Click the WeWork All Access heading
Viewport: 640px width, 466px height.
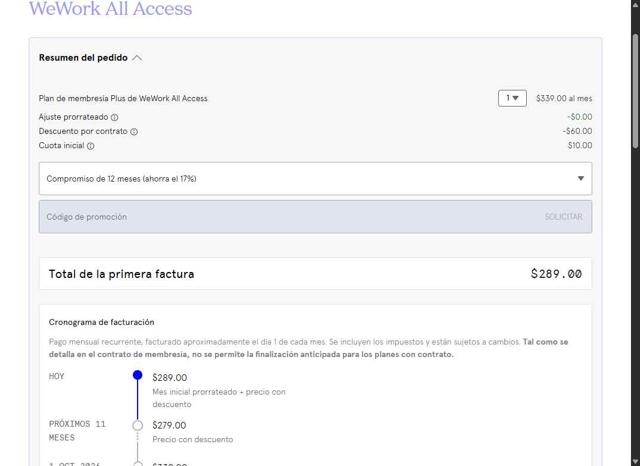click(110, 10)
